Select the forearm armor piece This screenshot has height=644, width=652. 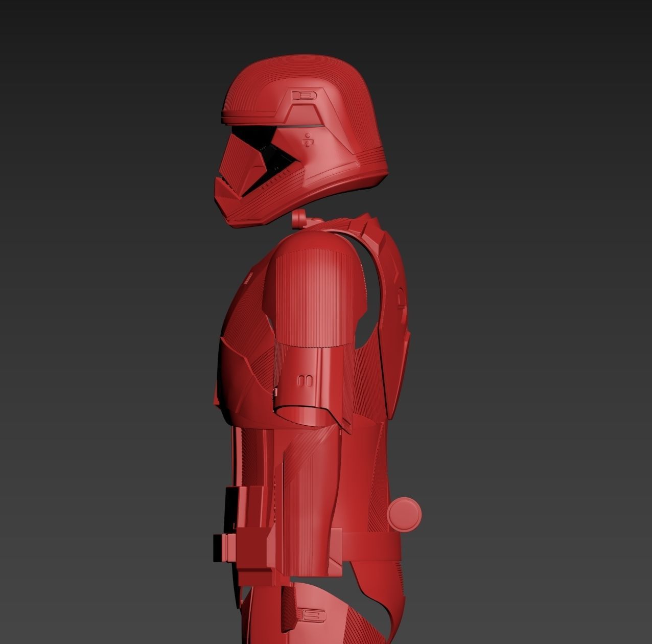coord(309,501)
